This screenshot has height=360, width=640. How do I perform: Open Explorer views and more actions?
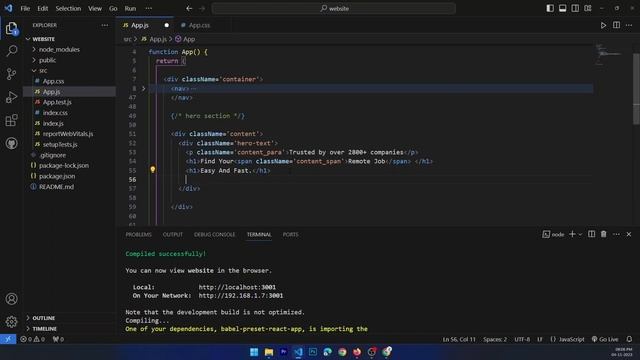coord(105,25)
